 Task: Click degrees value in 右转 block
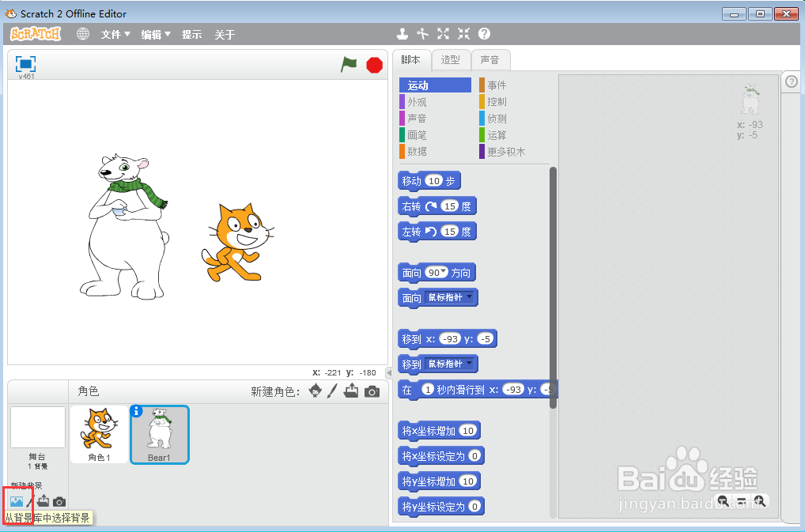tap(450, 206)
